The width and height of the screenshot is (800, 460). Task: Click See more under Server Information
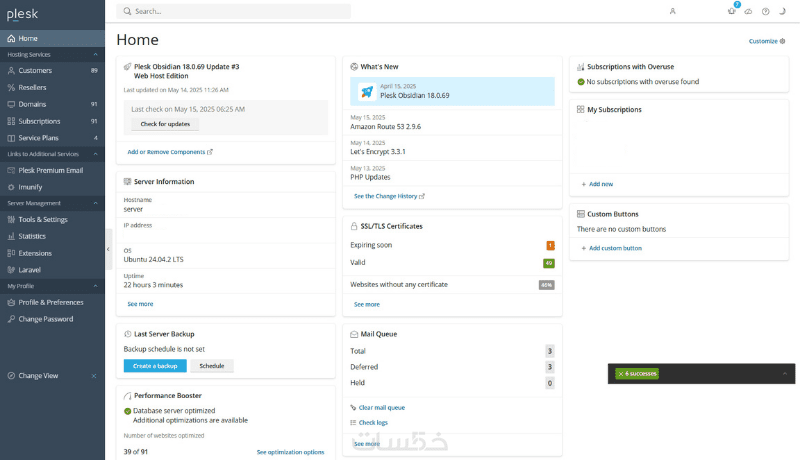pos(140,304)
